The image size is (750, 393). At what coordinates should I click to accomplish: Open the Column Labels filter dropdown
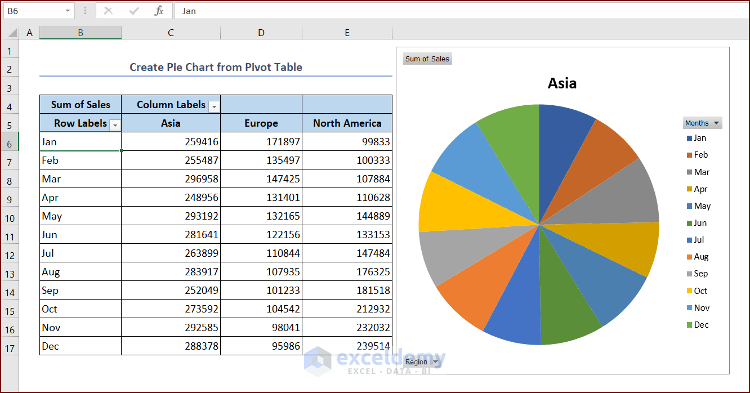[214, 106]
